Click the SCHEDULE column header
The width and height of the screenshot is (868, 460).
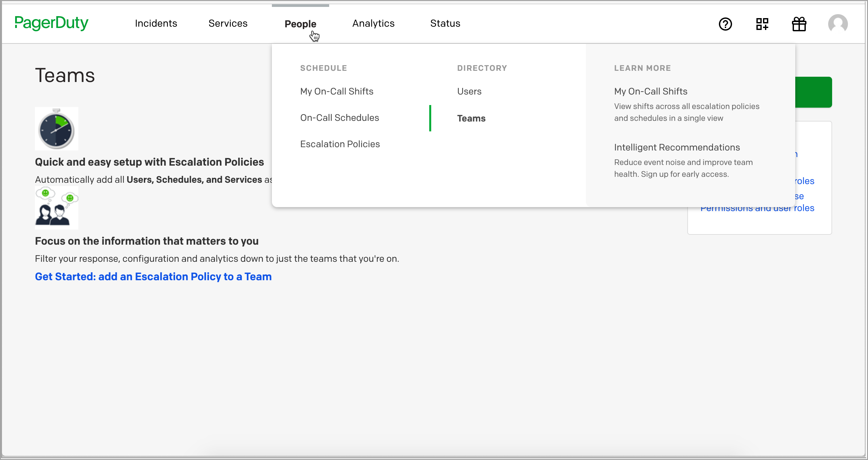[324, 68]
